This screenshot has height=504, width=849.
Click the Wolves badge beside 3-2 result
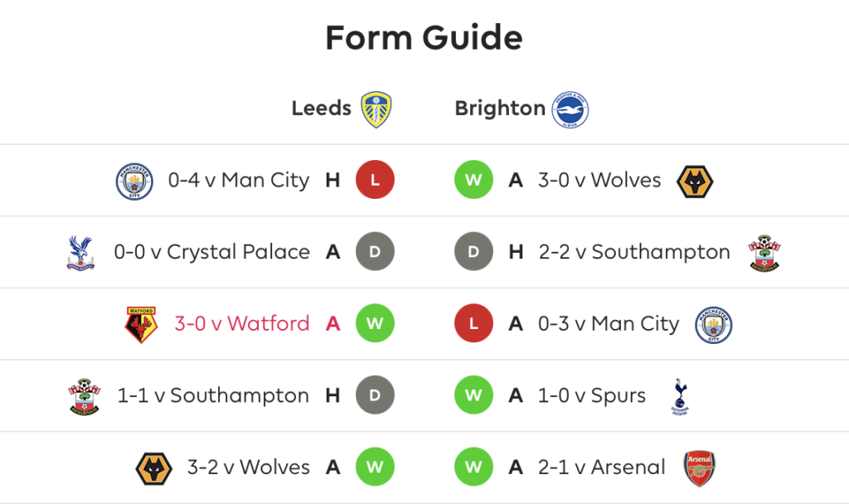click(153, 468)
